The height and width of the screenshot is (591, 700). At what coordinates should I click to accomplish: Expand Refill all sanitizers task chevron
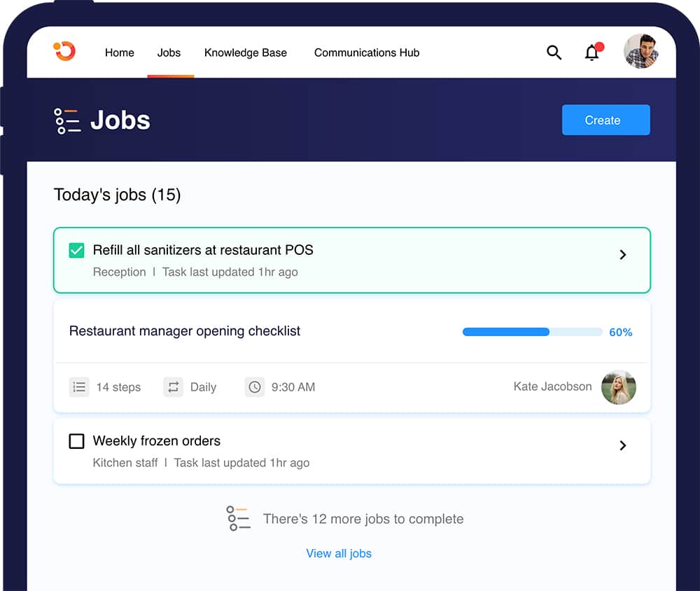pos(623,255)
